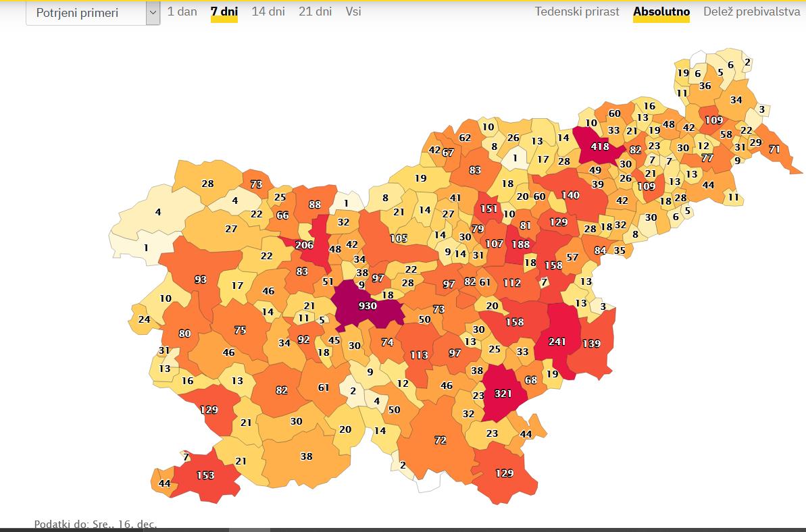
Task: Click the municipality showing 241 cases
Action: click(x=557, y=341)
